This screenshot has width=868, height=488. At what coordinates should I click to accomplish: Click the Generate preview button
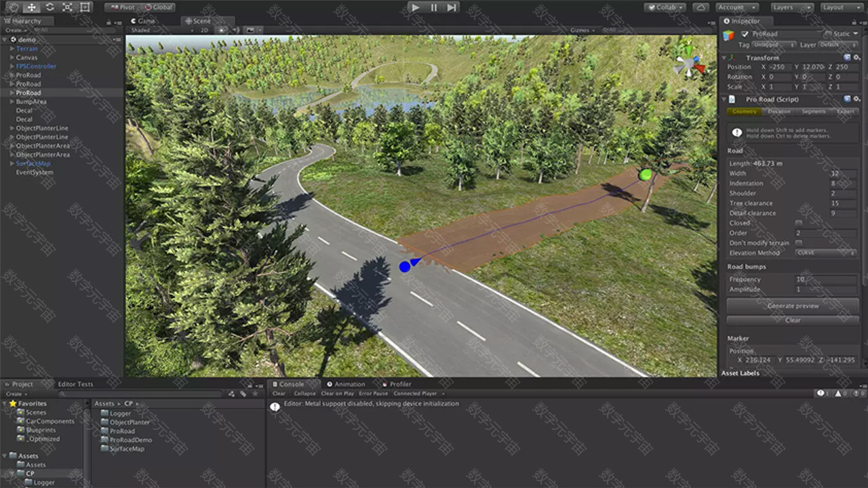pyautogui.click(x=793, y=306)
